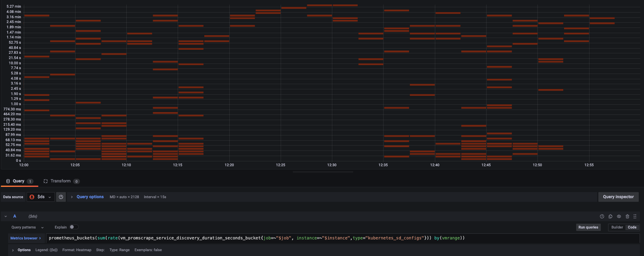Toggle query A visibility eye icon
The image size is (644, 256).
point(619,216)
